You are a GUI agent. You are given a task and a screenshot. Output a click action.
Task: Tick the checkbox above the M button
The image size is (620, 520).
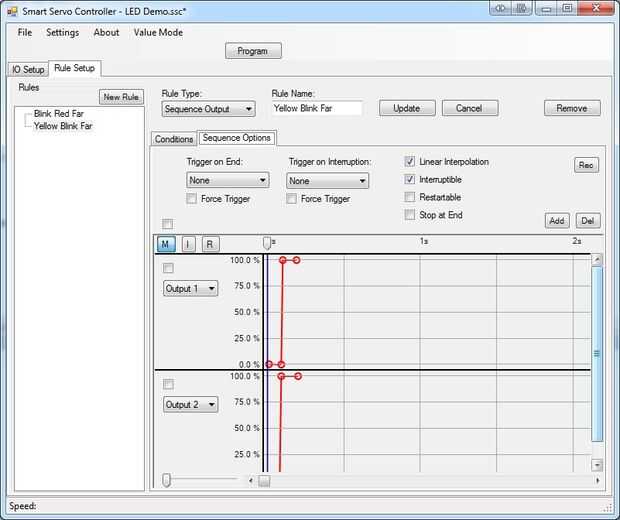167,224
